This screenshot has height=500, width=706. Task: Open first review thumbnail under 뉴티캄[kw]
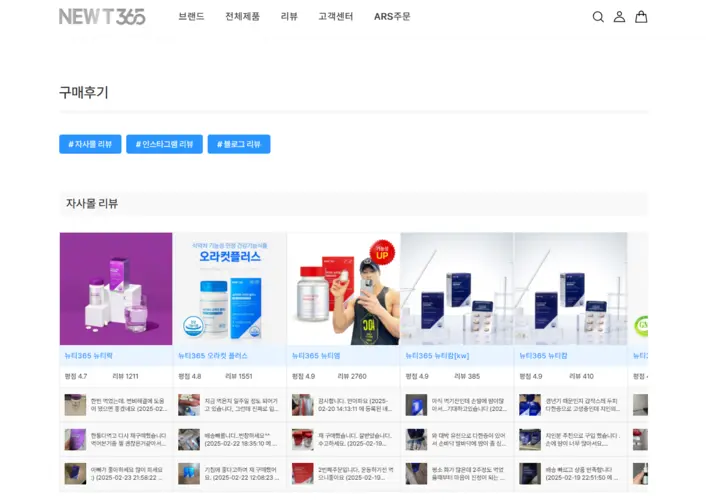coord(416,405)
